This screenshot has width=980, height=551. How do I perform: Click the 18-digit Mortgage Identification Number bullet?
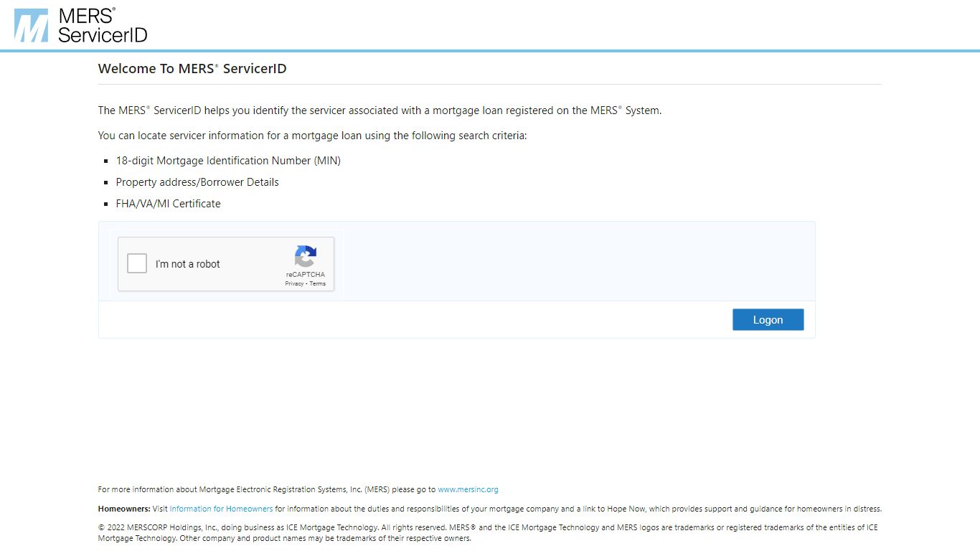click(228, 161)
